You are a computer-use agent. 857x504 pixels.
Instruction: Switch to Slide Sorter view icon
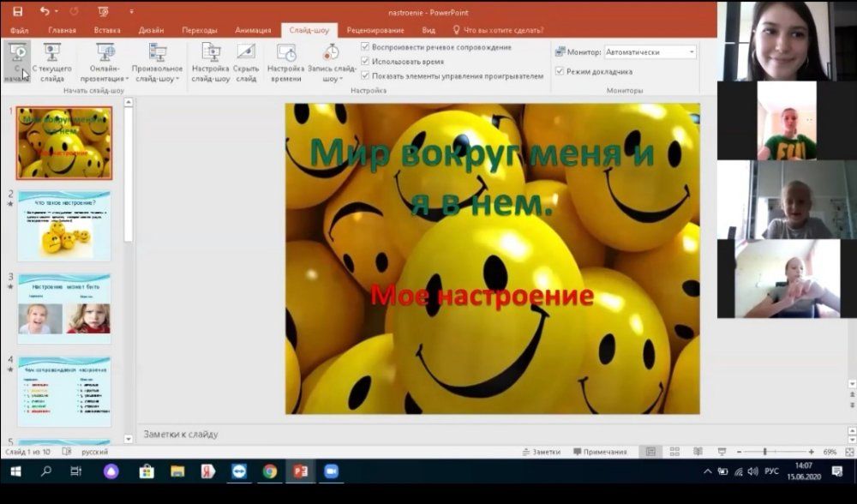pos(674,452)
